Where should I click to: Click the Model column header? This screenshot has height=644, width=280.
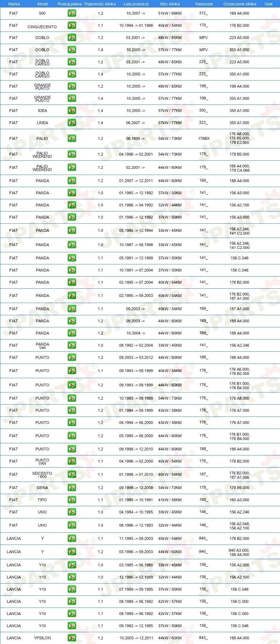[43, 4]
